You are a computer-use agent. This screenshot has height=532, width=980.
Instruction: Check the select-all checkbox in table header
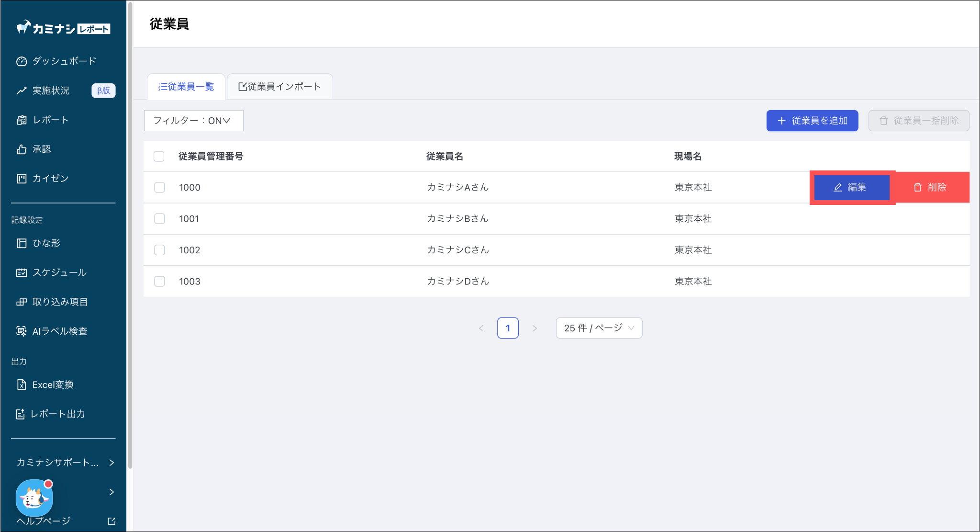tap(159, 157)
